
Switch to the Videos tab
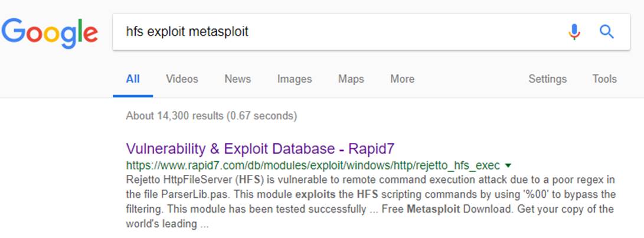(182, 79)
